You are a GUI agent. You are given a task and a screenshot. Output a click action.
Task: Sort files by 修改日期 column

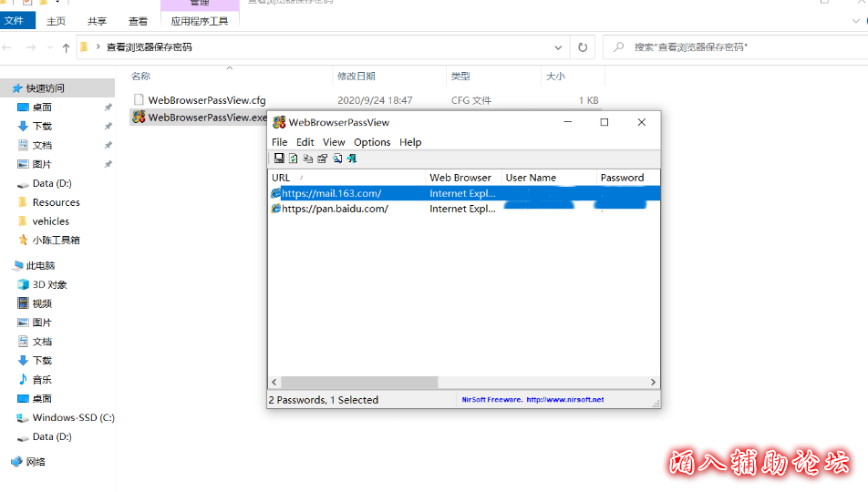(389, 77)
